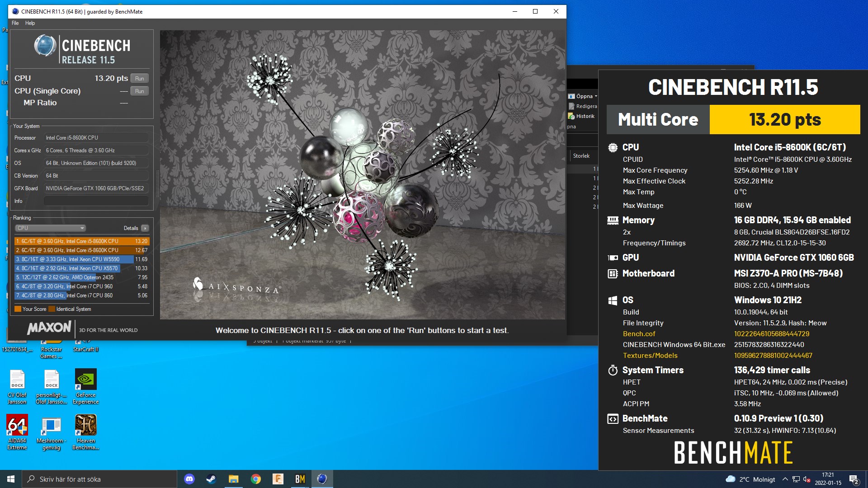Viewport: 868px width, 488px height.
Task: Select ranking row 2 with score 12.67
Action: tap(82, 250)
